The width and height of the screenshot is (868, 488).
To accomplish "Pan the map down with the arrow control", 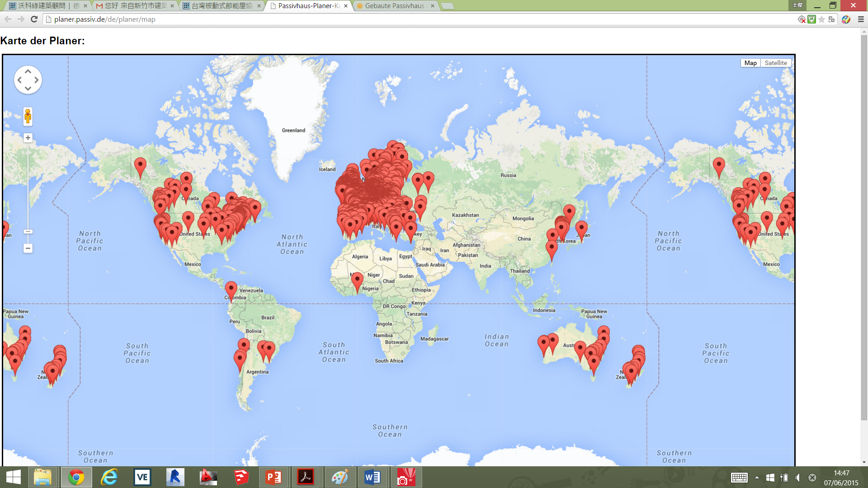I will pos(28,89).
